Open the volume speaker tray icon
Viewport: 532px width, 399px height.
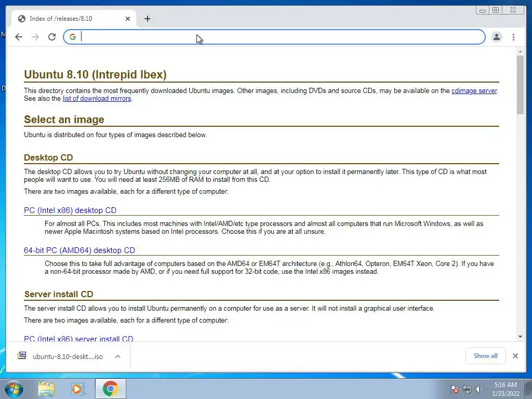480,389
